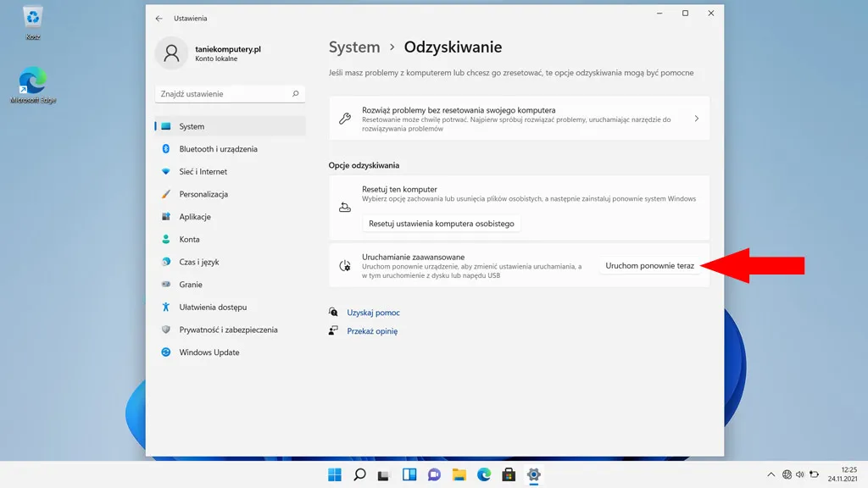Open the Aplikacje category
The width and height of the screenshot is (868, 488).
pyautogui.click(x=230, y=217)
